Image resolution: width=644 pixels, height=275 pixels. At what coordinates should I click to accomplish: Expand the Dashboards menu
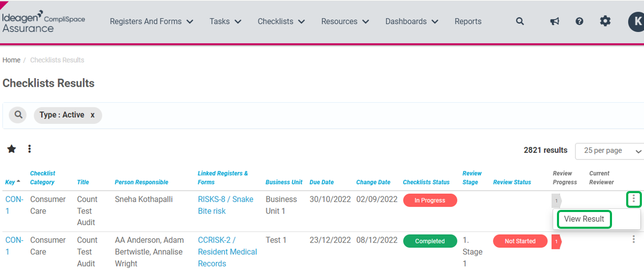click(412, 22)
